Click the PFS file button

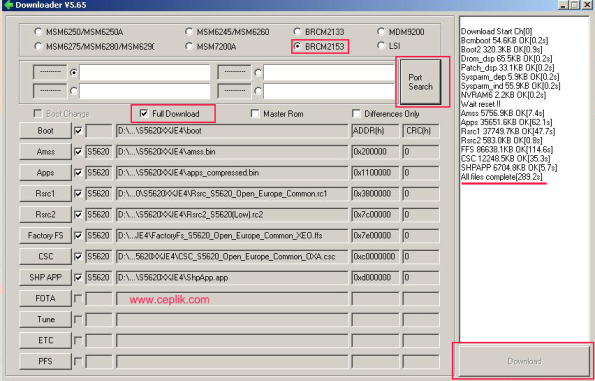coord(45,361)
